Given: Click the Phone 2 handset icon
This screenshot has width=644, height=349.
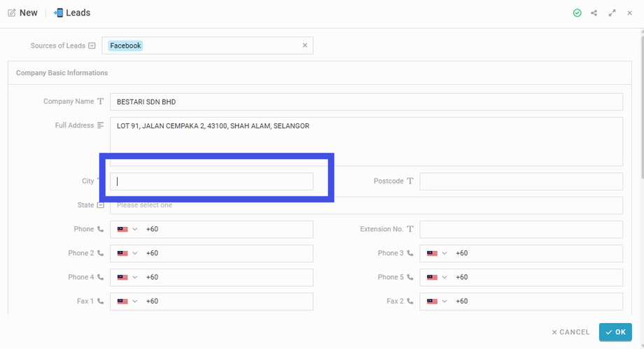Looking at the screenshot, I should pyautogui.click(x=101, y=253).
